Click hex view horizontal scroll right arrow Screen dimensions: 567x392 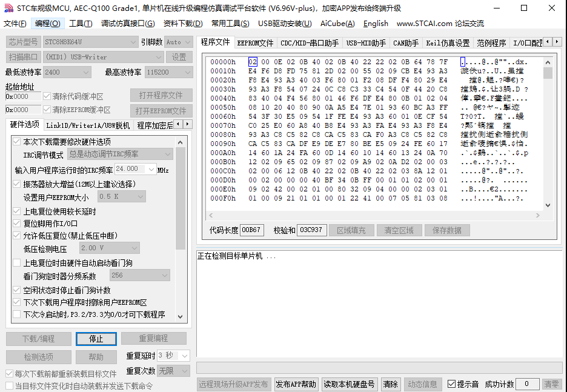click(x=538, y=215)
